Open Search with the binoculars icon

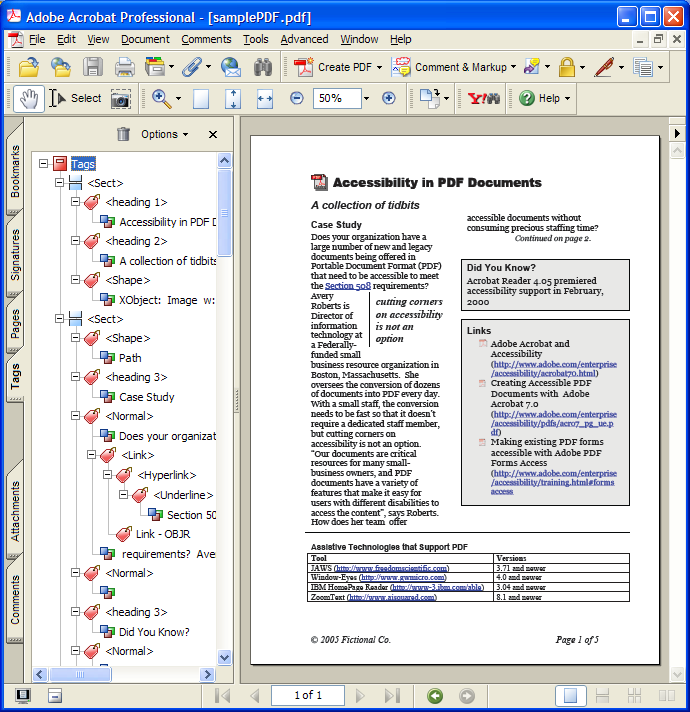coord(263,67)
